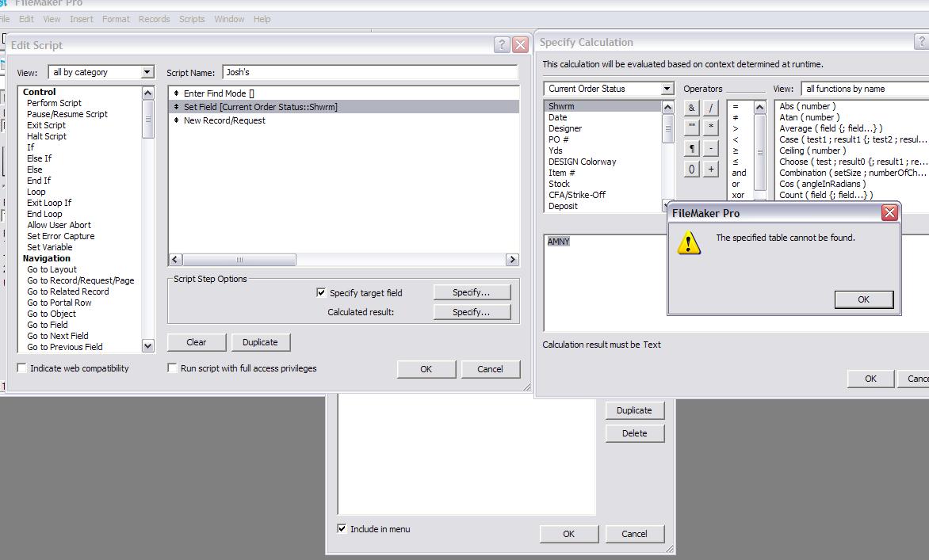Click the plus operator button
Screen dimensions: 929x560
pos(710,169)
